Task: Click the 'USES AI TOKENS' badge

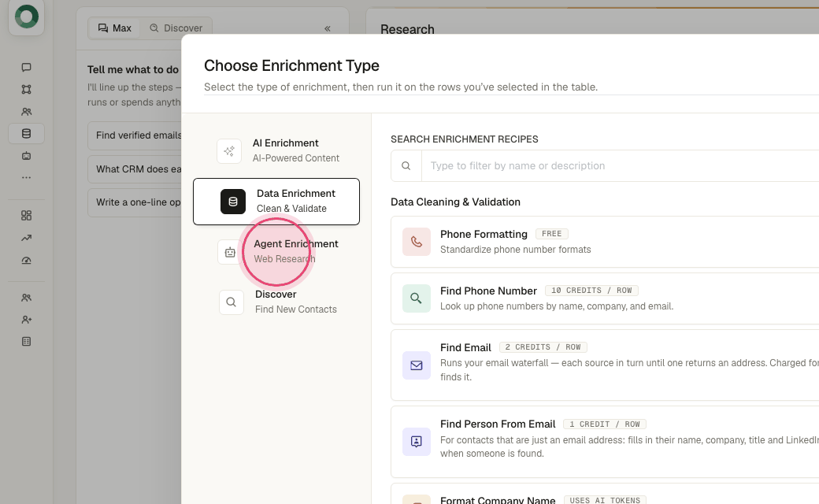Action: click(605, 500)
